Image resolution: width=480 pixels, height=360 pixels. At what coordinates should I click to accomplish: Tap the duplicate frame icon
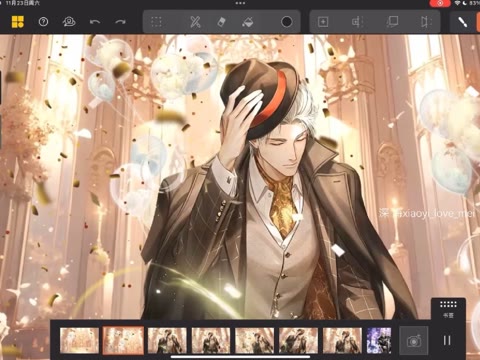click(x=358, y=22)
